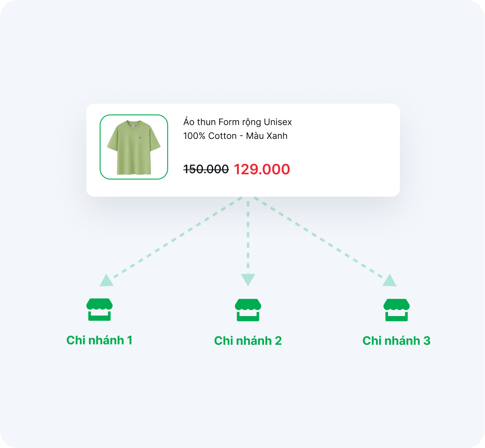Click the 100% Cotton - Màu Xanh description

click(x=235, y=136)
